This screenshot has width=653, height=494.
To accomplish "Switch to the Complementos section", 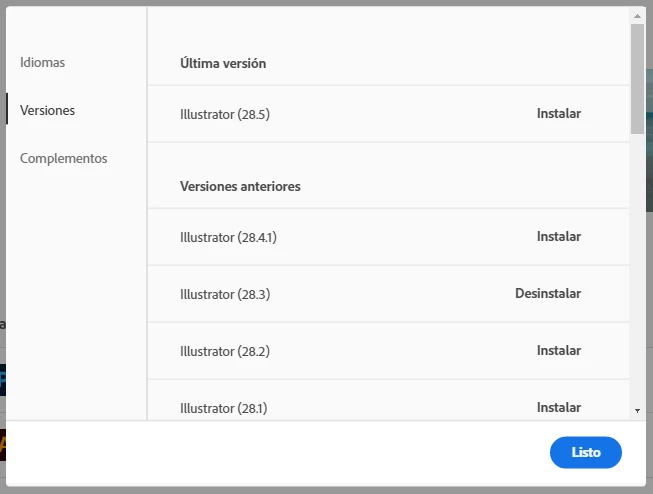I will [x=64, y=158].
